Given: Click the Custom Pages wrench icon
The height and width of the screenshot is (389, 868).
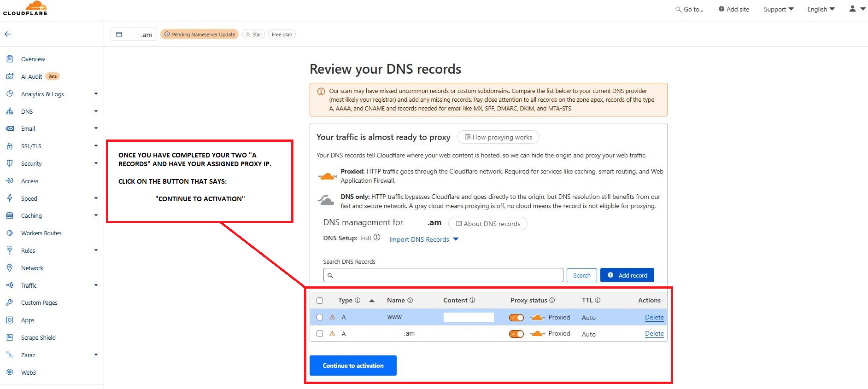Looking at the screenshot, I should tap(10, 302).
